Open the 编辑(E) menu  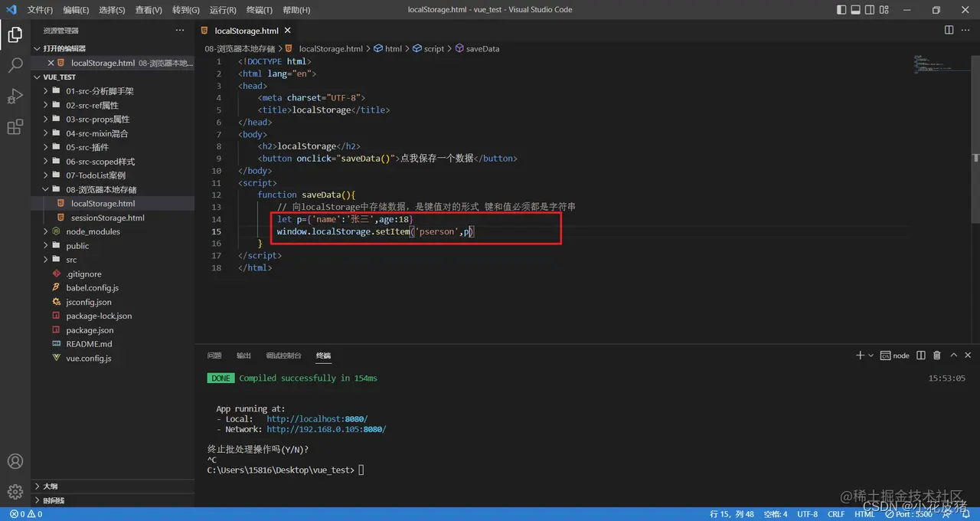(x=76, y=10)
